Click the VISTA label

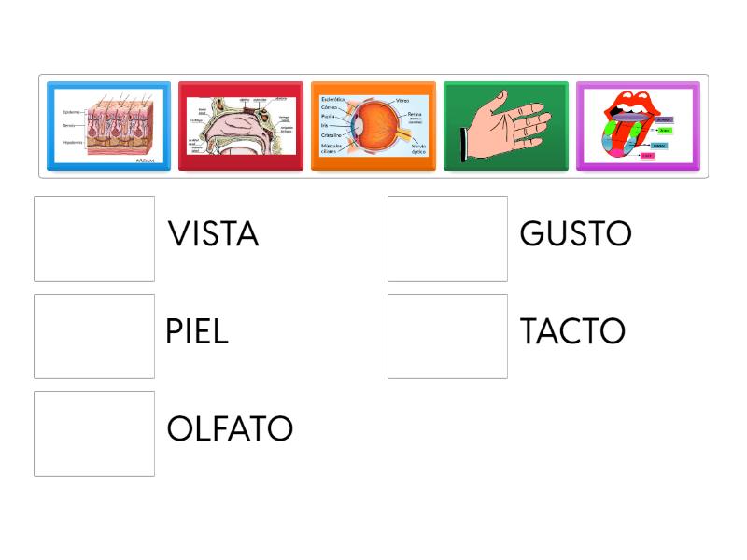(x=213, y=234)
